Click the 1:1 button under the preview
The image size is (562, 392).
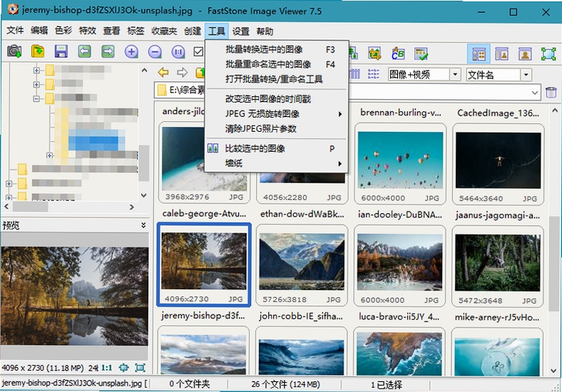point(106,368)
